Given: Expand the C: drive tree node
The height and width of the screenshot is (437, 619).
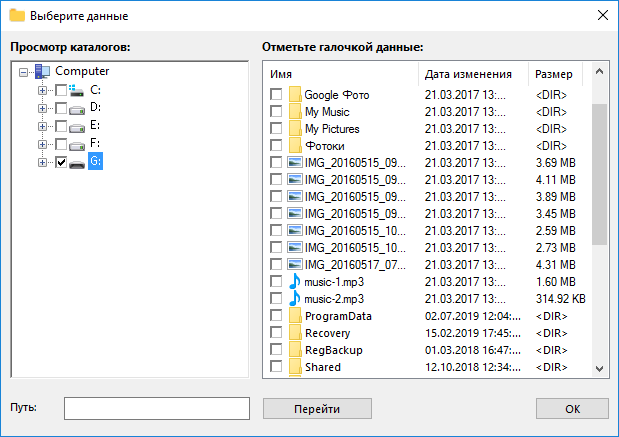Looking at the screenshot, I should 43,90.
